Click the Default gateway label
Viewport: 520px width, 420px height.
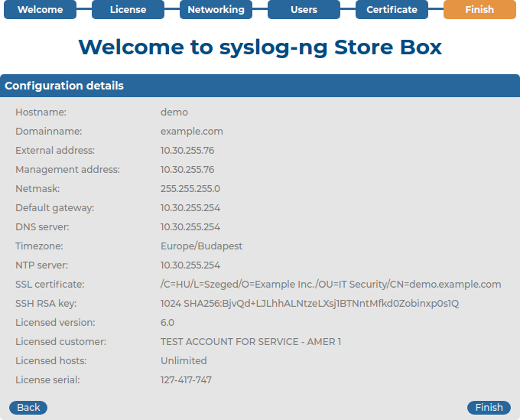click(55, 208)
